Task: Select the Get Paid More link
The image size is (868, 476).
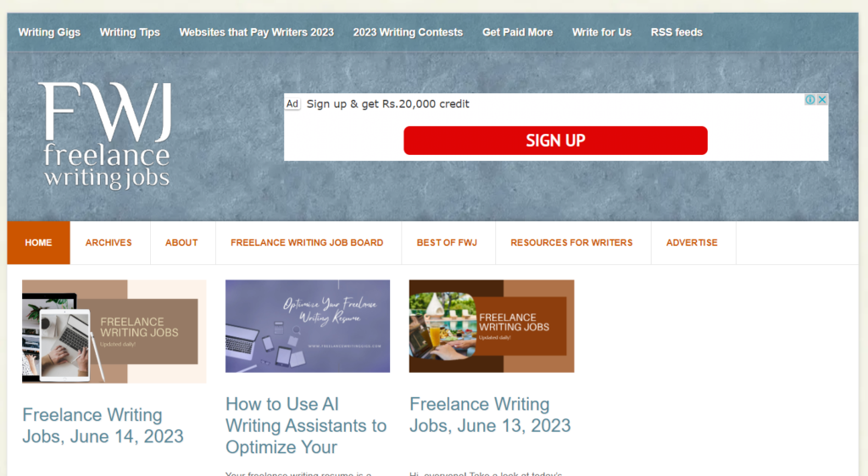Action: point(518,32)
